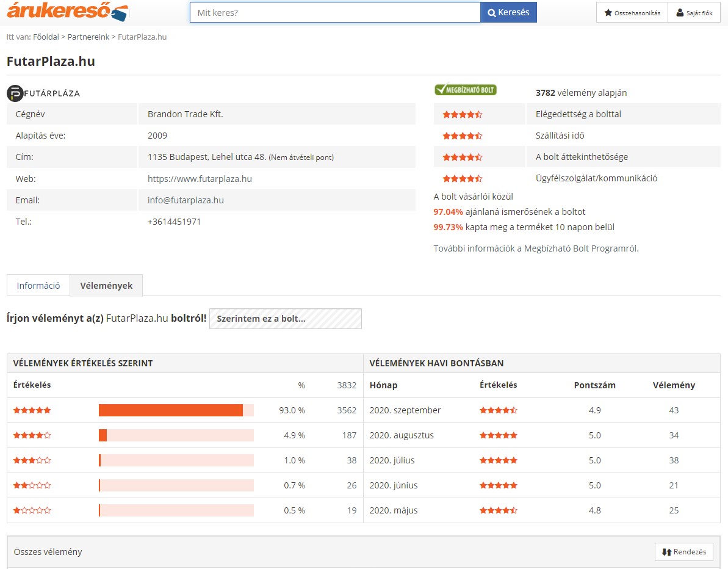The height and width of the screenshot is (569, 728).
Task: Click star rating for 2020. augusztus
Action: point(499,435)
